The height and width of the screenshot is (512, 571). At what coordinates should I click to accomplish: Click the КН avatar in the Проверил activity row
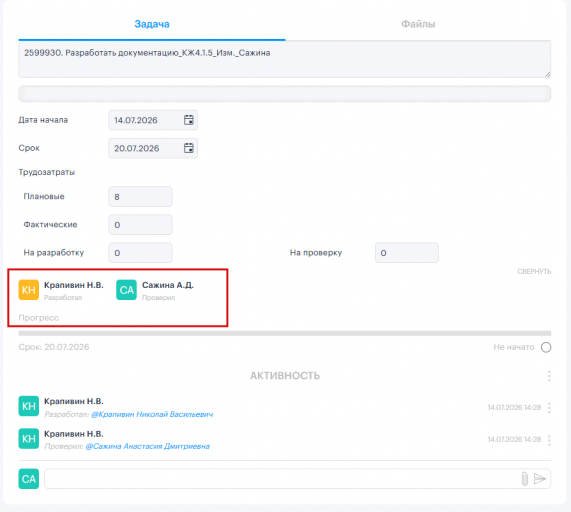pyautogui.click(x=29, y=438)
